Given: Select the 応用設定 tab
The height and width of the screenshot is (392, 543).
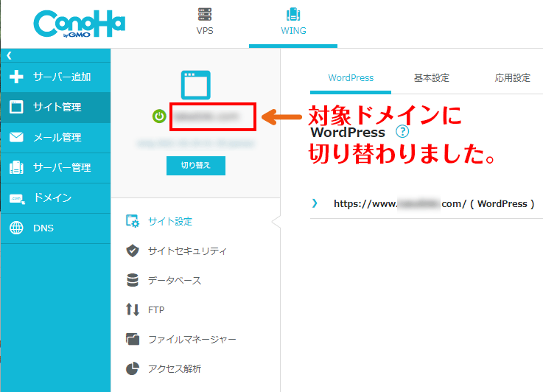Looking at the screenshot, I should 513,78.
